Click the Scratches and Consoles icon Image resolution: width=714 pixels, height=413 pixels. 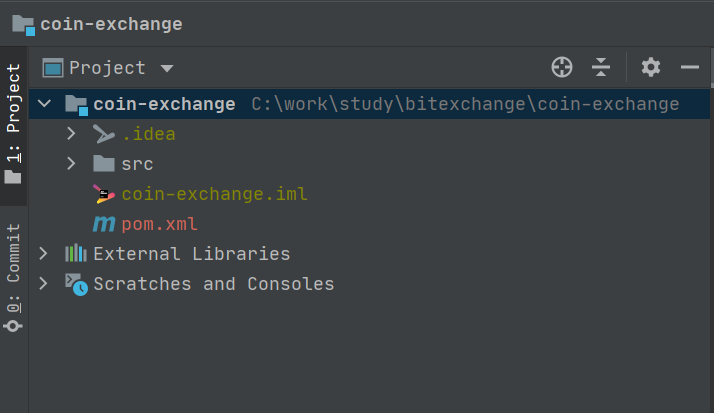point(76,283)
